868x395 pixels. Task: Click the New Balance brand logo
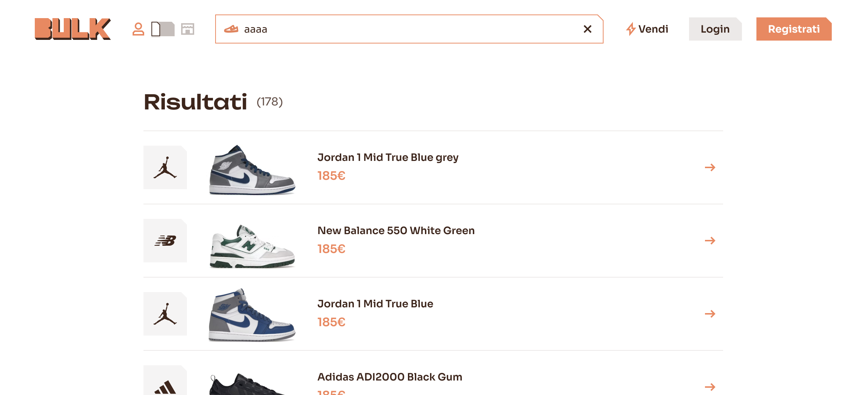pyautogui.click(x=165, y=241)
